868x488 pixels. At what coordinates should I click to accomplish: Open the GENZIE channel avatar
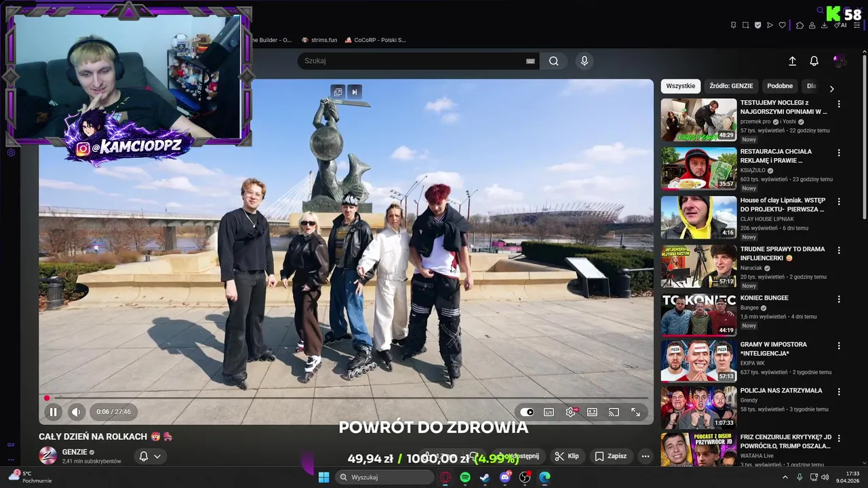(47, 456)
